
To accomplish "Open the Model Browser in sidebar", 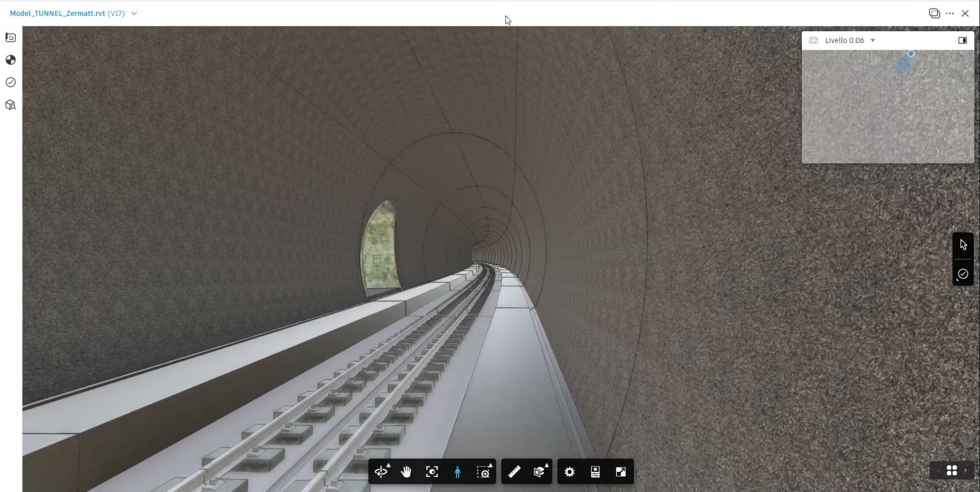I will click(11, 105).
